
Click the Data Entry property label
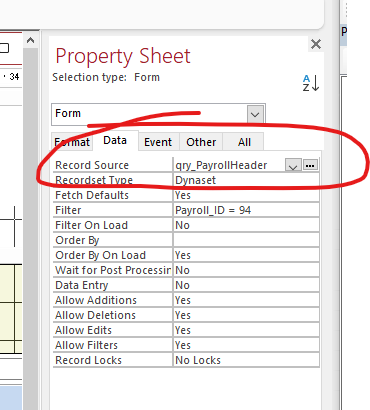[x=82, y=285]
